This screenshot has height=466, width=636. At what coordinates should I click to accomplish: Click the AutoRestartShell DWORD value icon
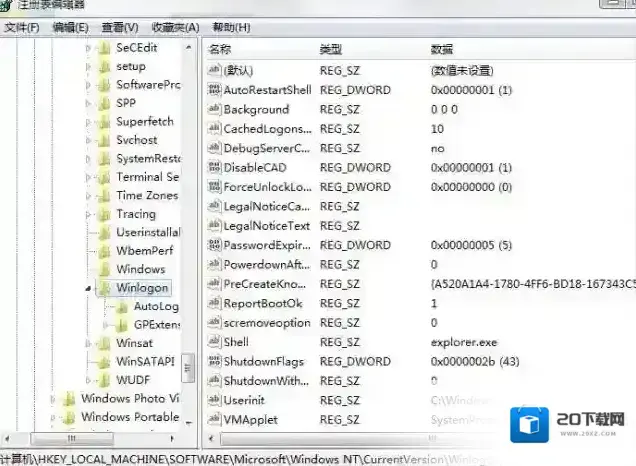pyautogui.click(x=214, y=90)
